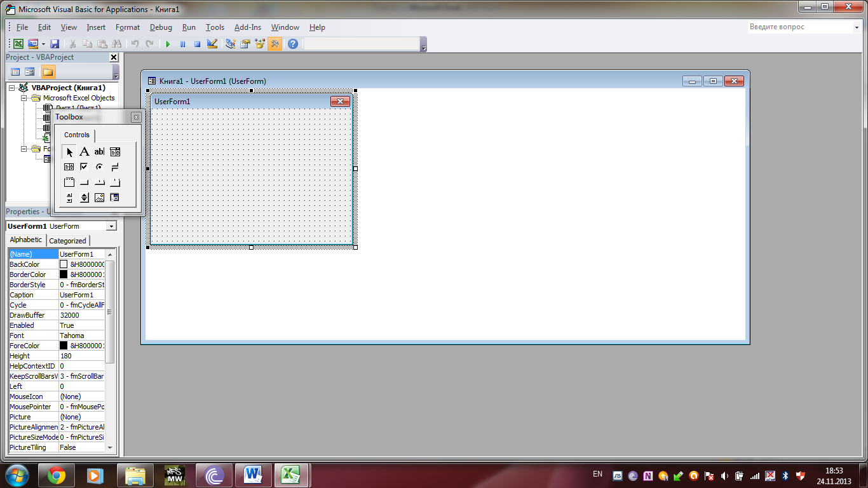Open the Insert menu
The image size is (868, 488).
(97, 27)
